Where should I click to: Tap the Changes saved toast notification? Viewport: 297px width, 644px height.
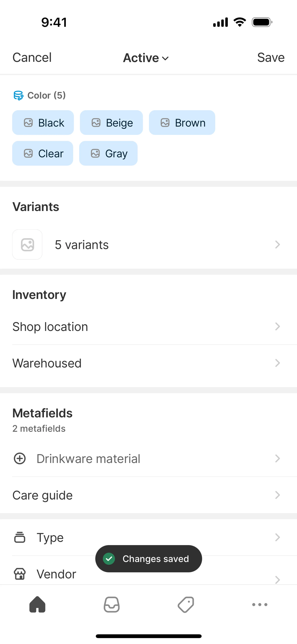coord(148,558)
